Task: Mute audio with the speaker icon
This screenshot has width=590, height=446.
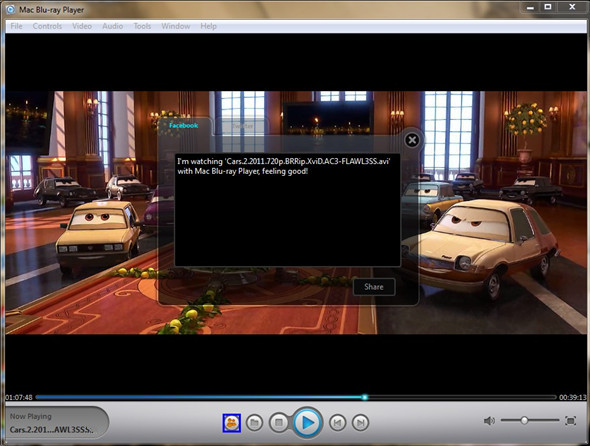Action: coord(489,420)
